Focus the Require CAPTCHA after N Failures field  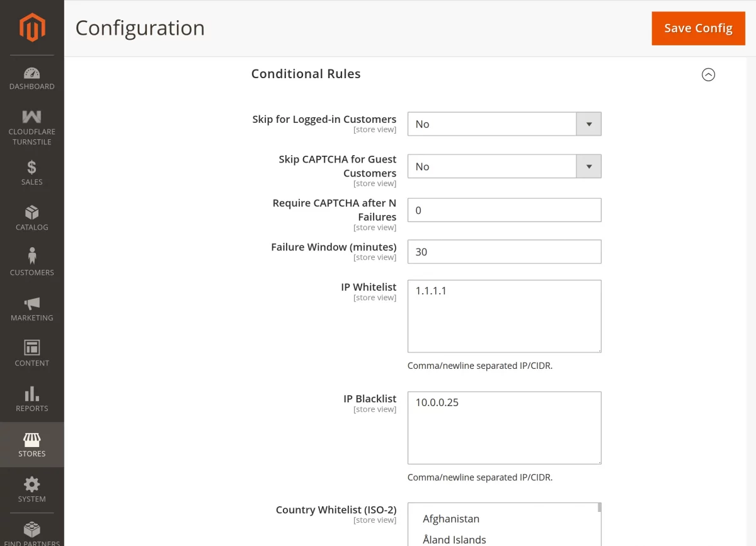click(x=505, y=210)
